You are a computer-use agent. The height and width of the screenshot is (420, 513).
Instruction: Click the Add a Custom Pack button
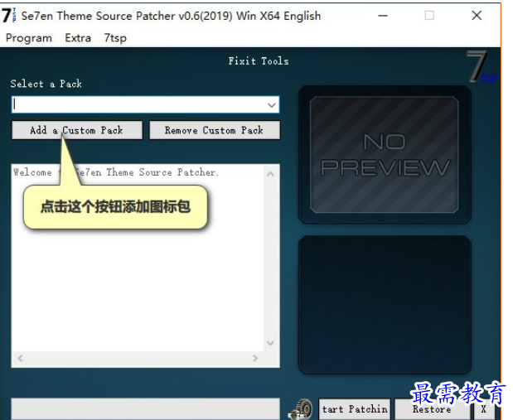tap(77, 130)
